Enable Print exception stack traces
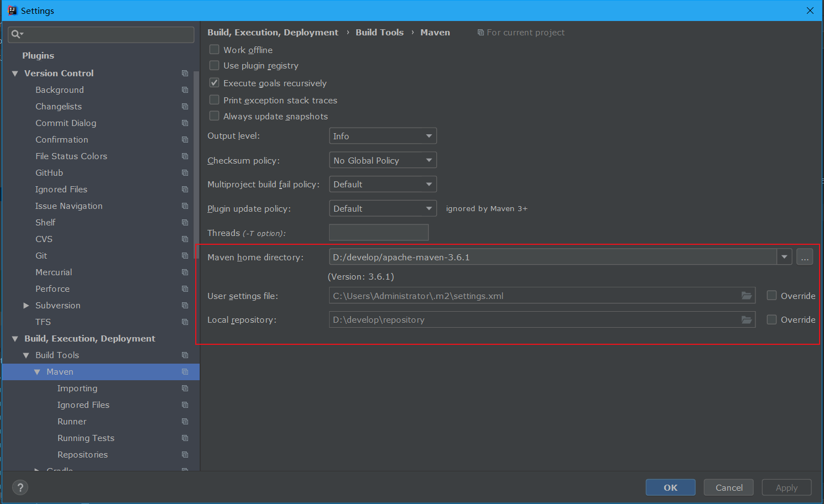 [214, 100]
